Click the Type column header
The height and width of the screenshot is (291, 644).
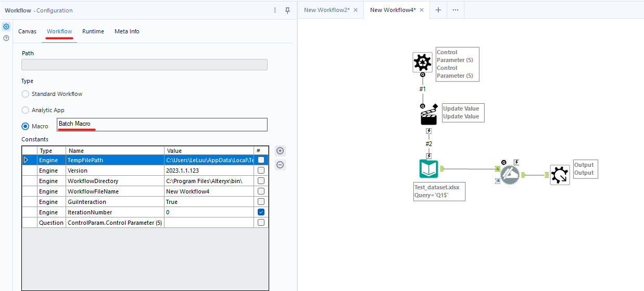51,151
